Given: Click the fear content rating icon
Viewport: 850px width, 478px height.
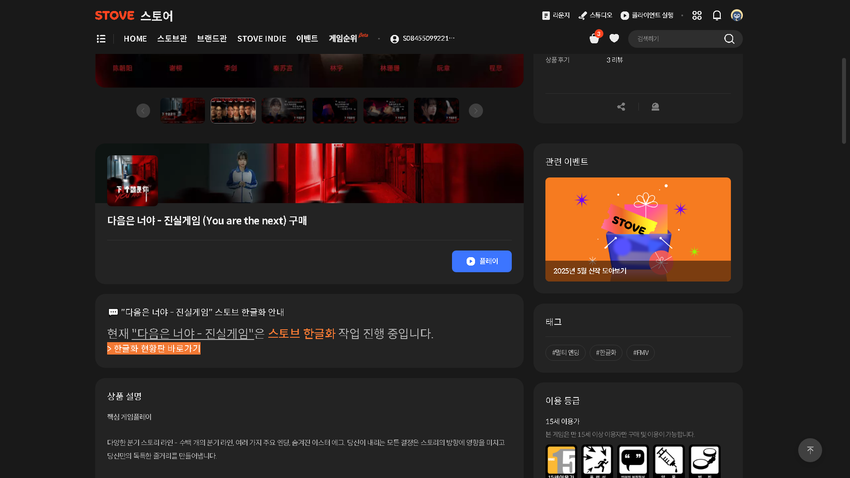Looking at the screenshot, I should (597, 461).
